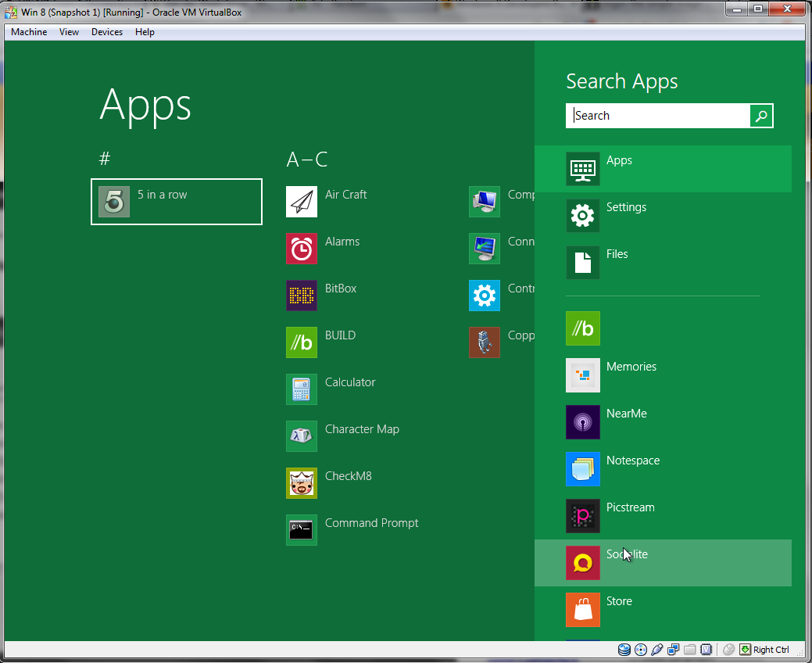The image size is (812, 663).
Task: Open the Help menu
Action: coord(145,32)
